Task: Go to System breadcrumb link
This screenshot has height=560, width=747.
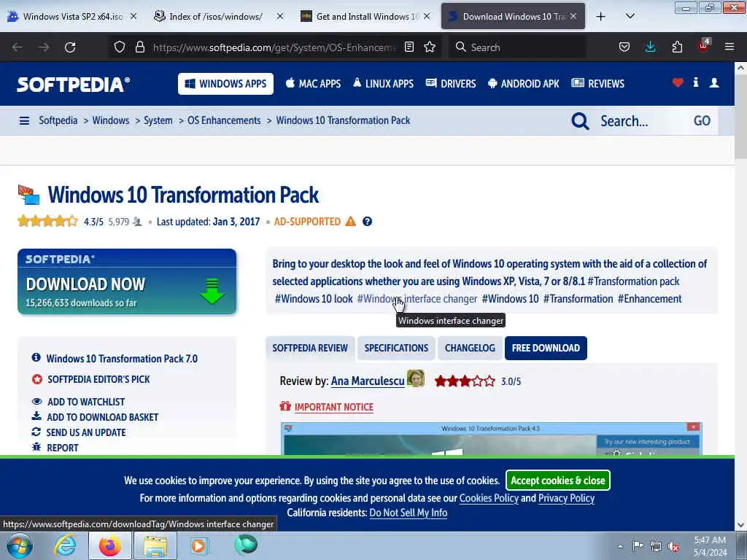Action: pos(158,120)
